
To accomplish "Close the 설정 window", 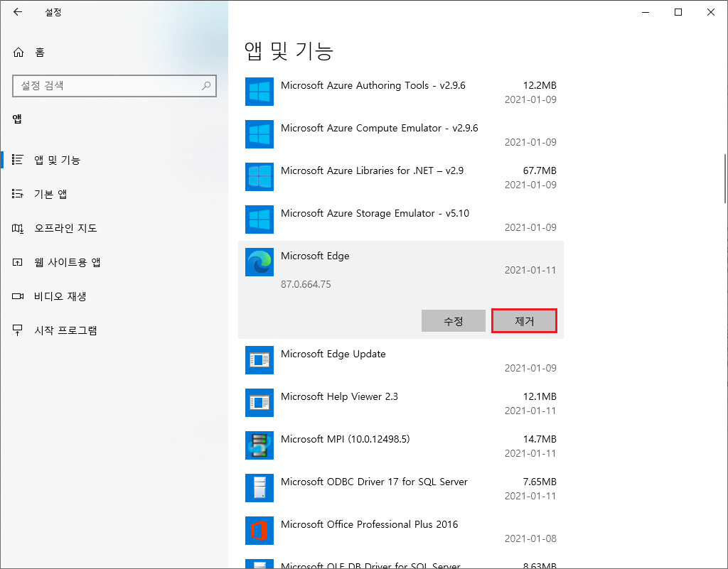I will click(711, 12).
